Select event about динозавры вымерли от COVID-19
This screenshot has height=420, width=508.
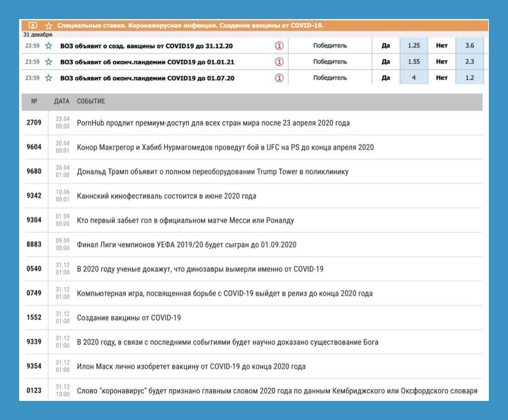click(200, 269)
